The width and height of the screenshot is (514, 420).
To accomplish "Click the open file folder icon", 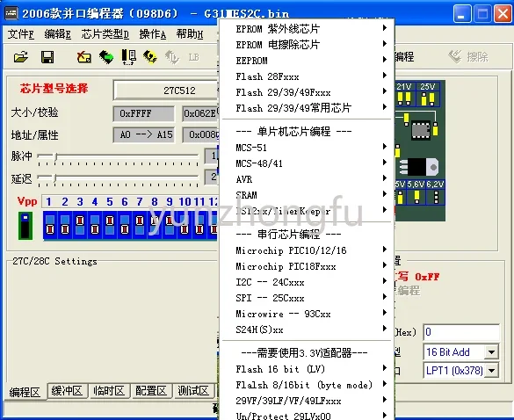I will click(x=21, y=57).
